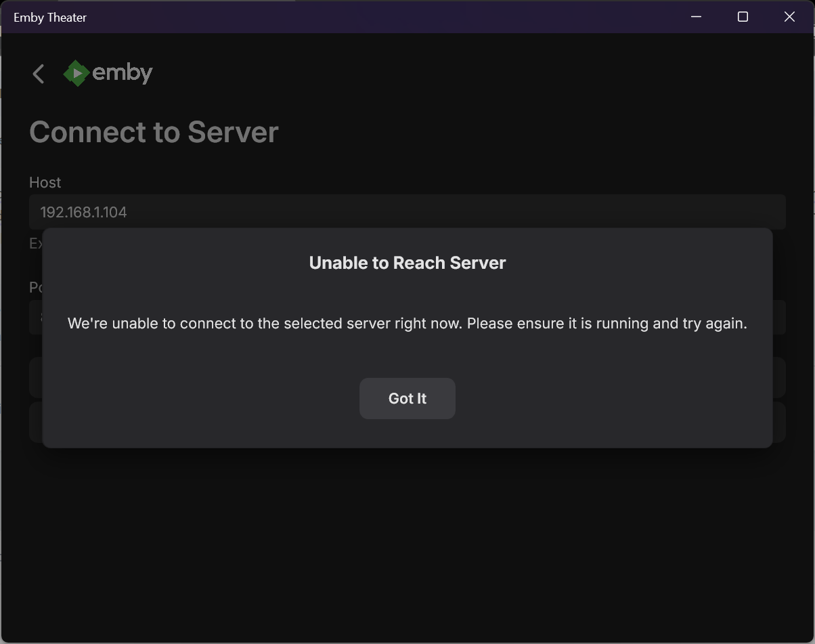The width and height of the screenshot is (815, 644).
Task: Close the Emby Theater window
Action: pos(789,17)
